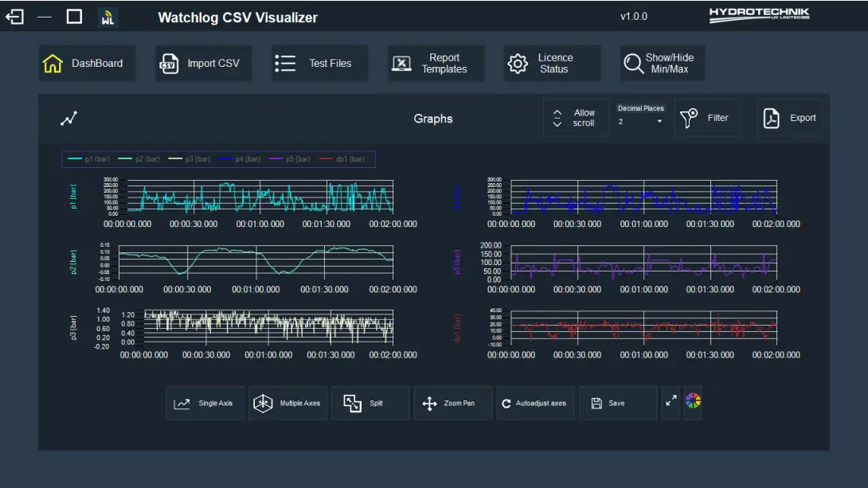Expand the graph to fullscreen
Image resolution: width=868 pixels, height=488 pixels.
click(x=670, y=402)
